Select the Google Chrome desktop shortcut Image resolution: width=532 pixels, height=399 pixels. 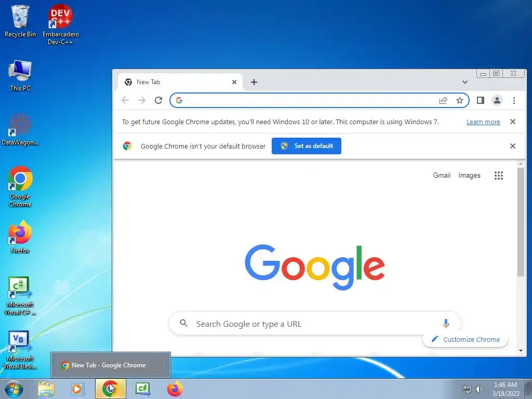(20, 187)
